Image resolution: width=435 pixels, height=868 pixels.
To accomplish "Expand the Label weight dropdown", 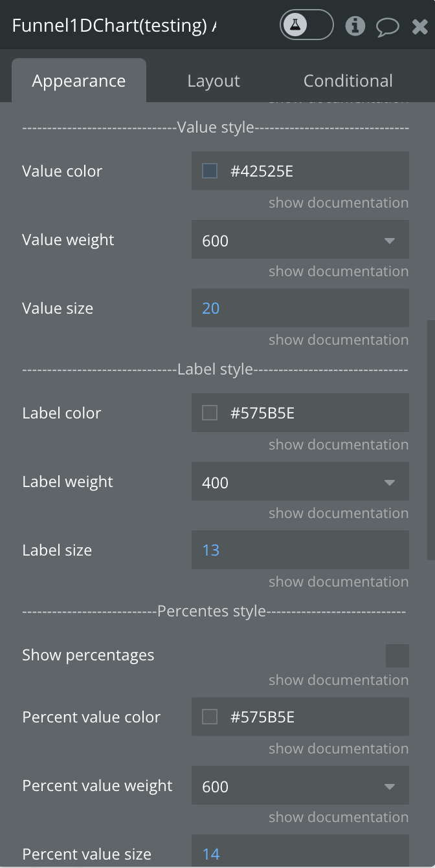I will pyautogui.click(x=300, y=483).
